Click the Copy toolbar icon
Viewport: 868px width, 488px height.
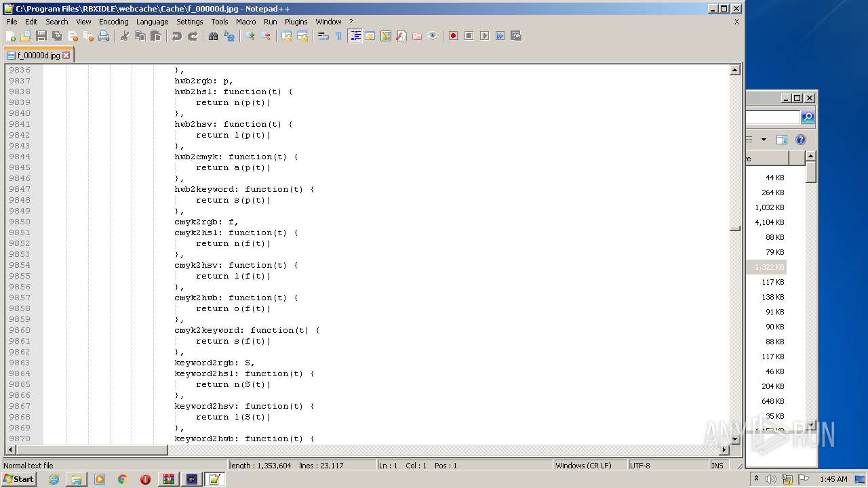140,36
